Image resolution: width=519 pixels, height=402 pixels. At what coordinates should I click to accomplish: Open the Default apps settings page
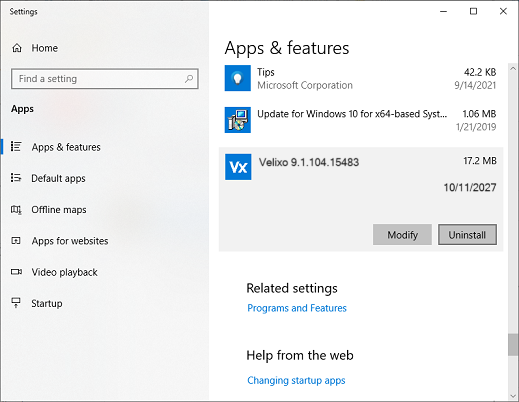(x=58, y=178)
